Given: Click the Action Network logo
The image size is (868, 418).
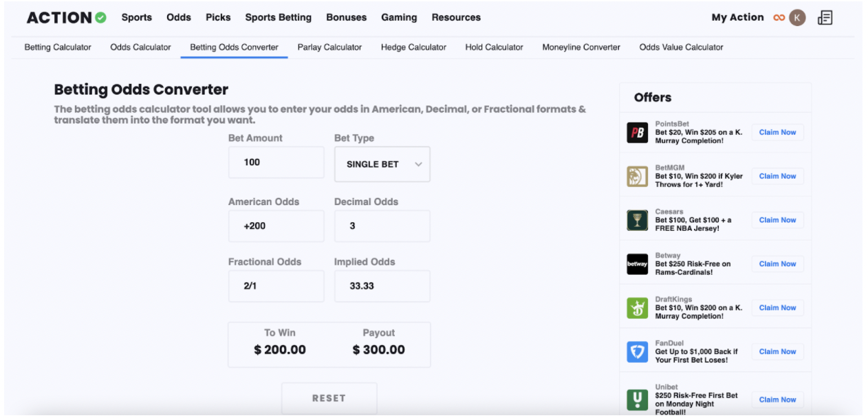Looking at the screenshot, I should (x=66, y=18).
